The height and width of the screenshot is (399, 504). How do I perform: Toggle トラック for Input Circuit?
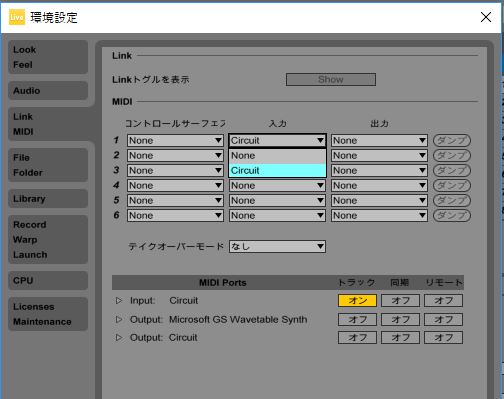click(357, 300)
